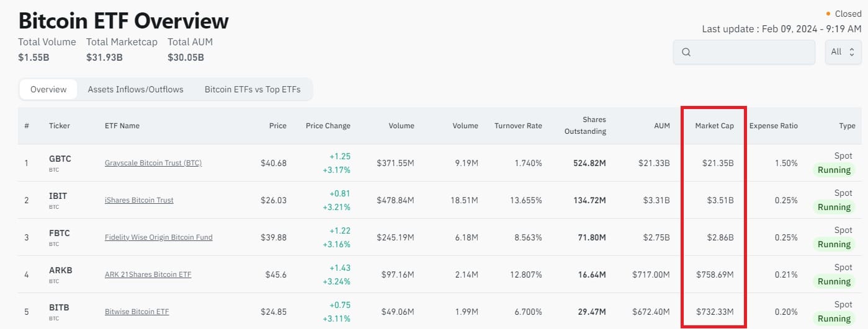868x329 pixels.
Task: Click the Running badge in ARKB row
Action: click(834, 281)
